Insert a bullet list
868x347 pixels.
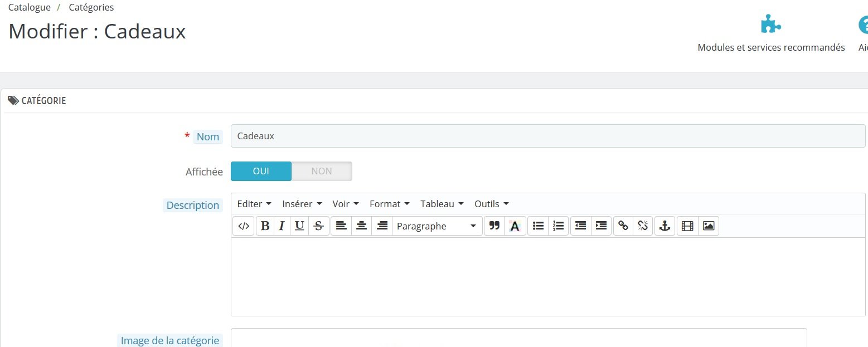click(538, 226)
